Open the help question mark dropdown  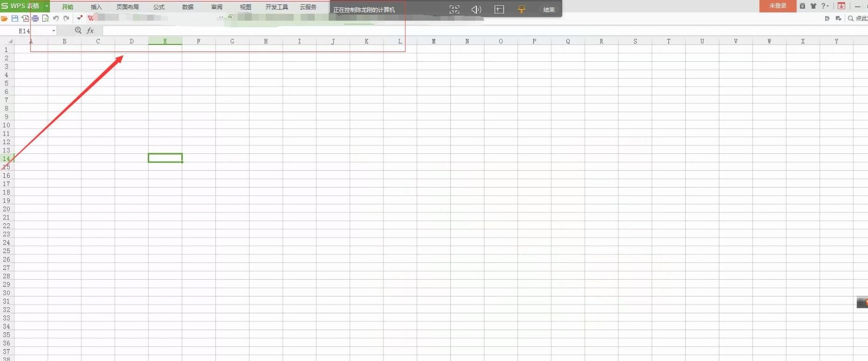[x=825, y=5]
